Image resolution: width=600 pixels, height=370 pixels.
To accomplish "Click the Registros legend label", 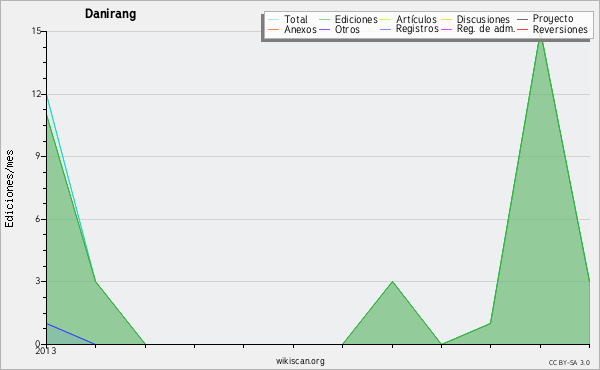I will coord(417,29).
